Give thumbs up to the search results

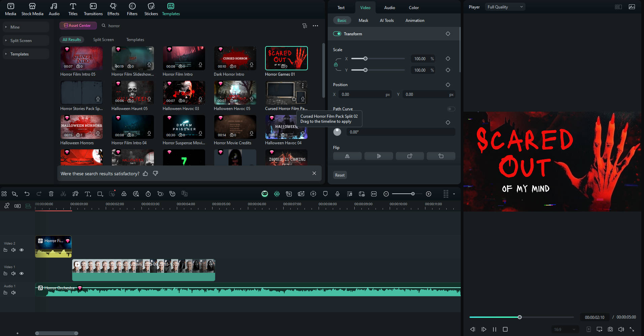click(x=146, y=174)
